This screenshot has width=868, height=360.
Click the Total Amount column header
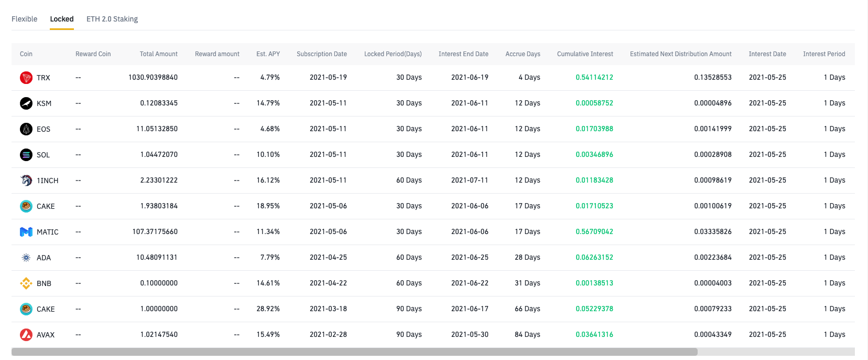159,54
